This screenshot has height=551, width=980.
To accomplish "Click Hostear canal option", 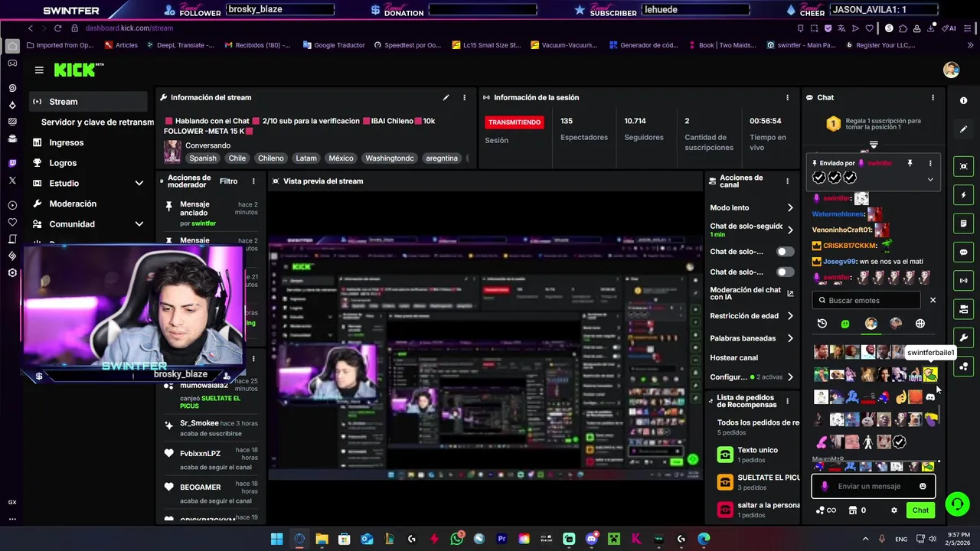I will (733, 357).
